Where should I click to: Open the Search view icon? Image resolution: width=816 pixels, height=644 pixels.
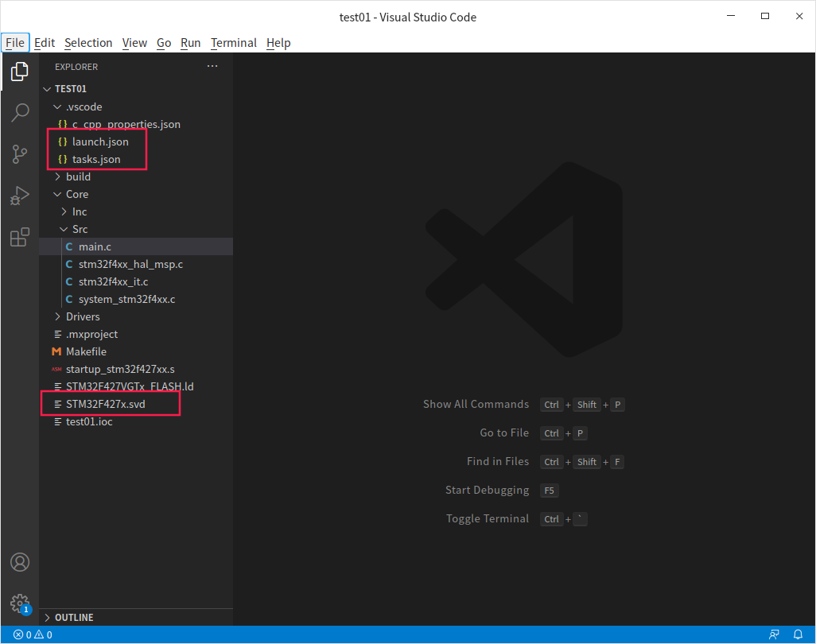[x=20, y=112]
